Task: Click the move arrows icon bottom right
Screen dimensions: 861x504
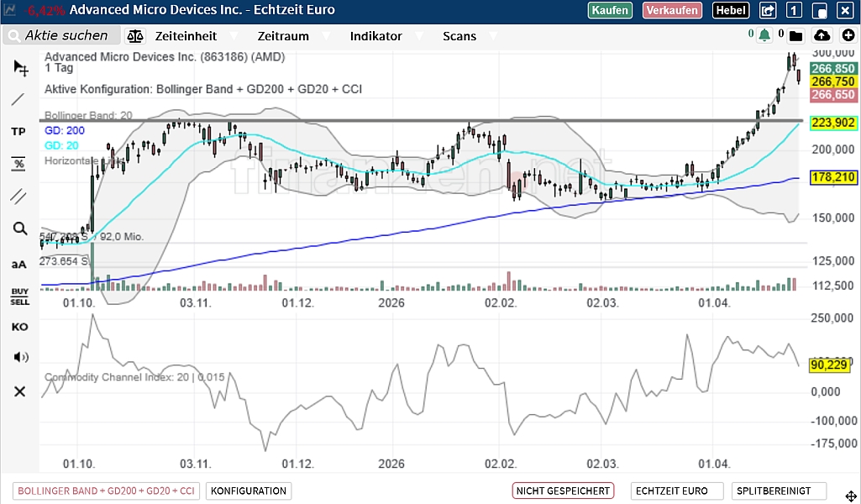Action: point(851,496)
